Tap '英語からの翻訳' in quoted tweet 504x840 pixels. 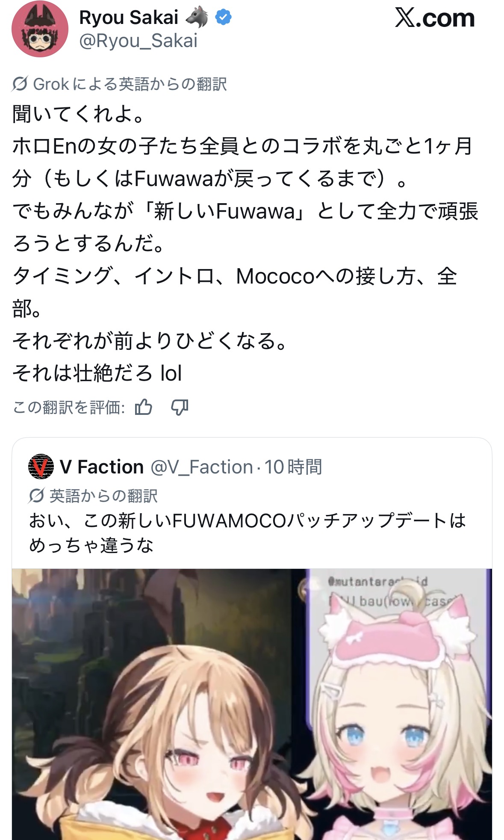103,496
